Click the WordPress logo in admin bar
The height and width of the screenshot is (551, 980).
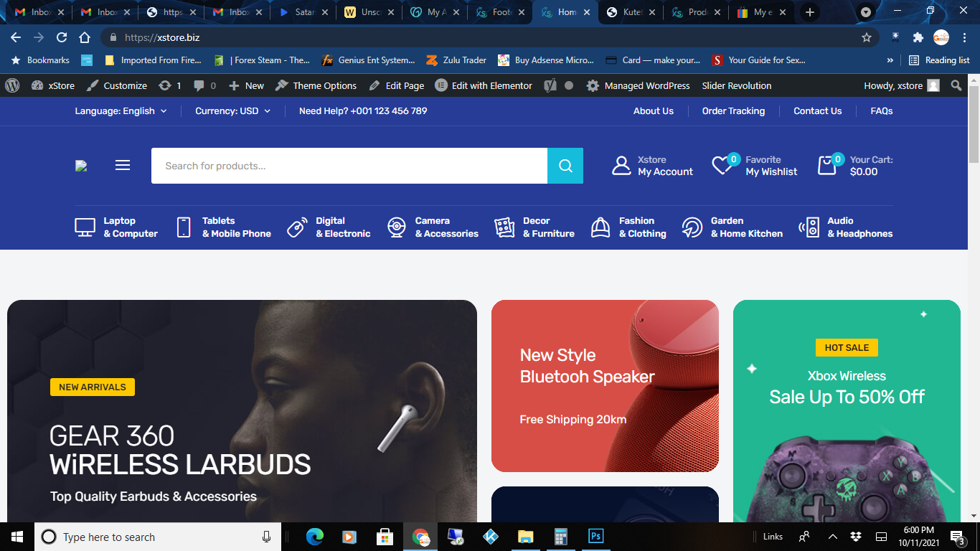click(x=12, y=85)
